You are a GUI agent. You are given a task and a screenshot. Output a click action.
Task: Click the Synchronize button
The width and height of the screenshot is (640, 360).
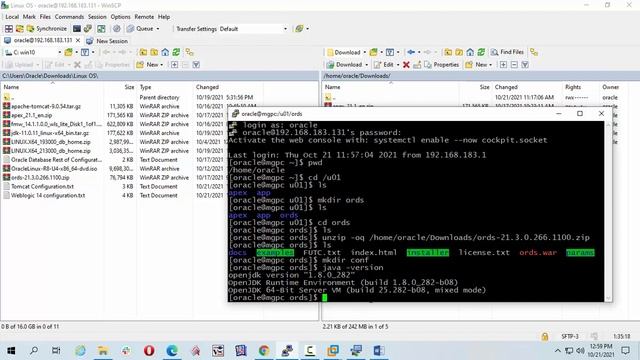[47, 29]
